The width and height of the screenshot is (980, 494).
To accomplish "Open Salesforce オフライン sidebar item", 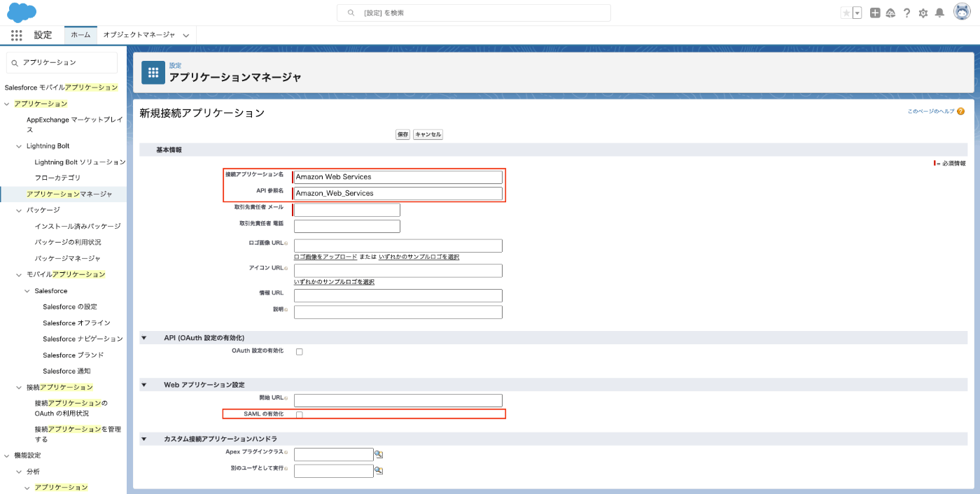I will (76, 323).
